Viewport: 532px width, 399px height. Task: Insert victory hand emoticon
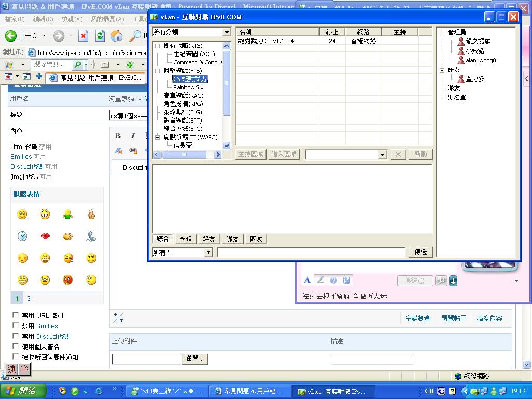pyautogui.click(x=91, y=215)
